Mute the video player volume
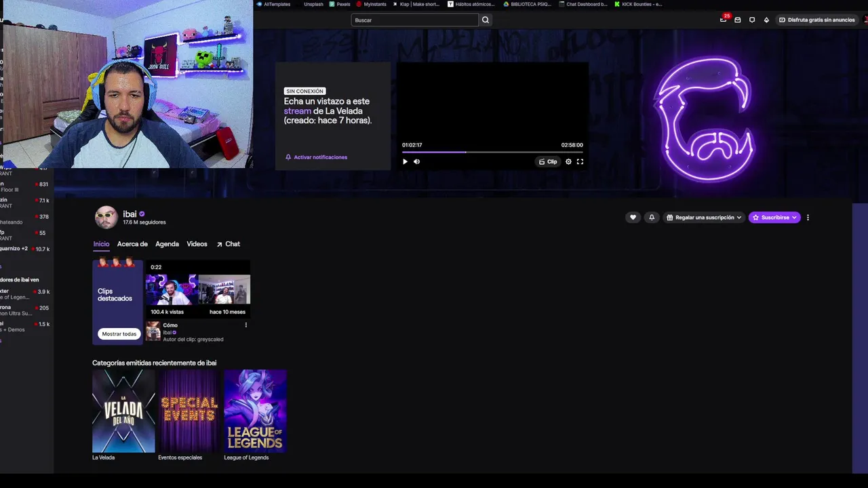The image size is (868, 488). [416, 161]
